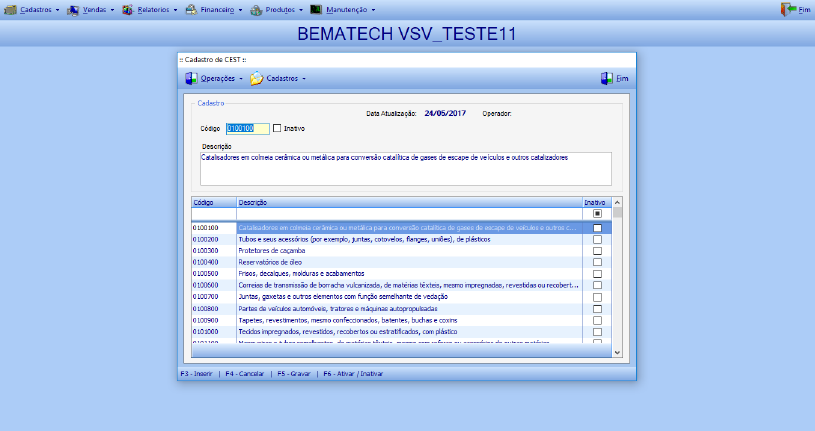Click the grid scrollbar down arrow

(x=617, y=352)
